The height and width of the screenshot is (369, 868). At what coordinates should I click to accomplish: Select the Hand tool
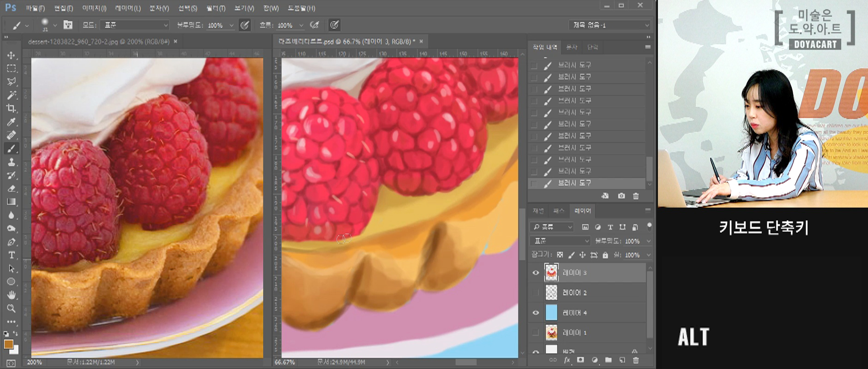click(11, 295)
